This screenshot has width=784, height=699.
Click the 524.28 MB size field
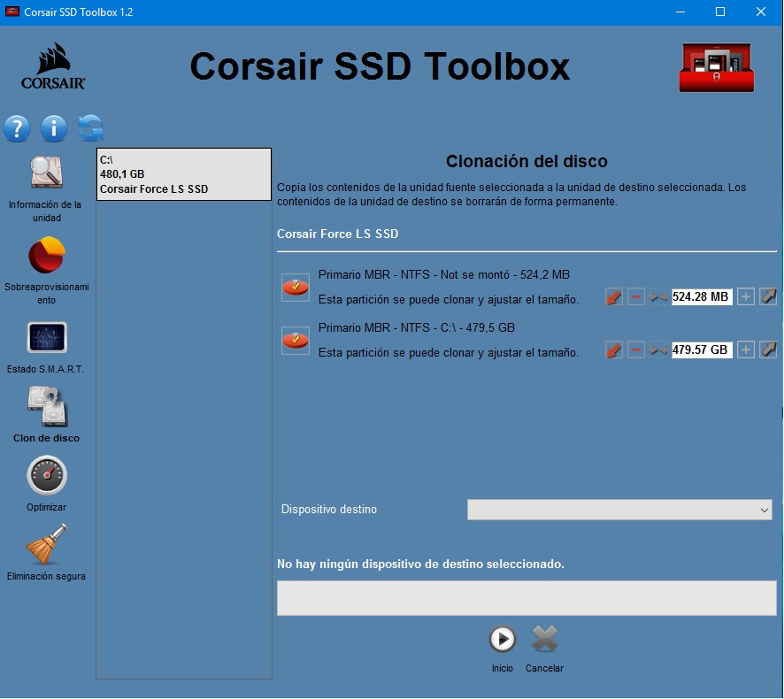701,297
